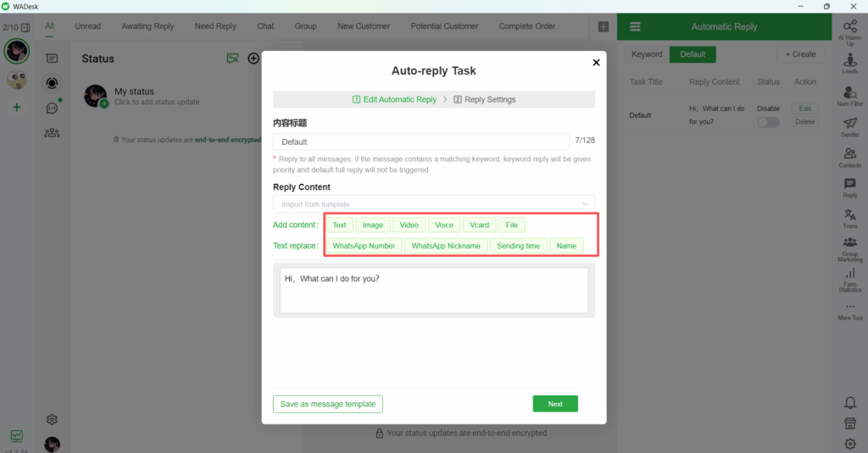Click Edit for the Default task

(805, 109)
